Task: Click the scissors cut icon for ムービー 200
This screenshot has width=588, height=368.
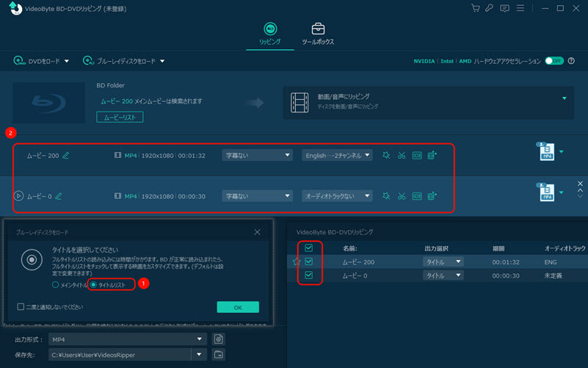Action: pos(402,155)
